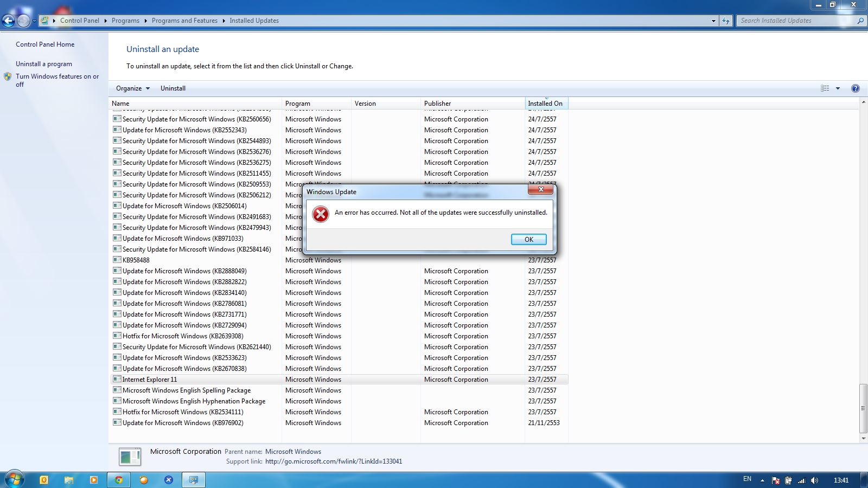Select Hotfix for Microsoft Windows (KB2639308)

click(x=183, y=336)
